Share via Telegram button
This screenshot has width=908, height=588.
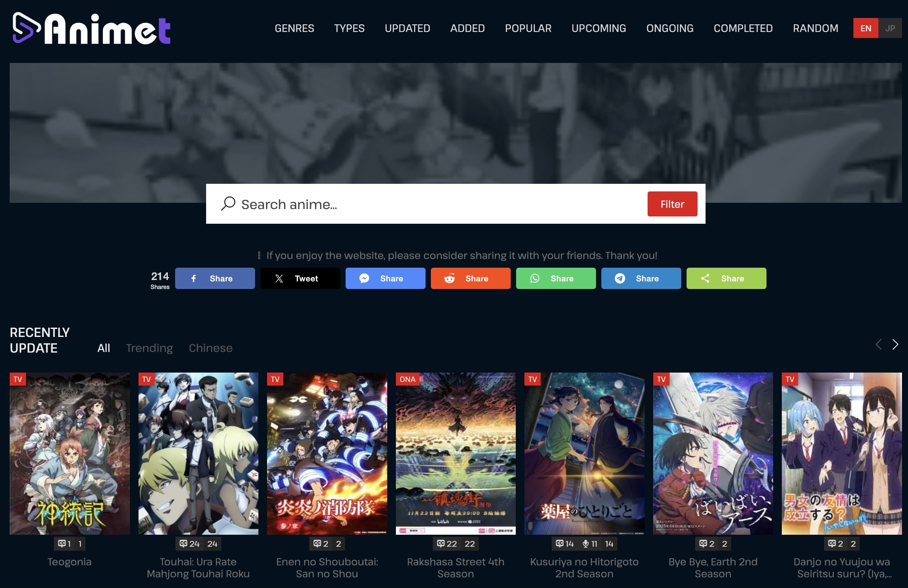641,278
